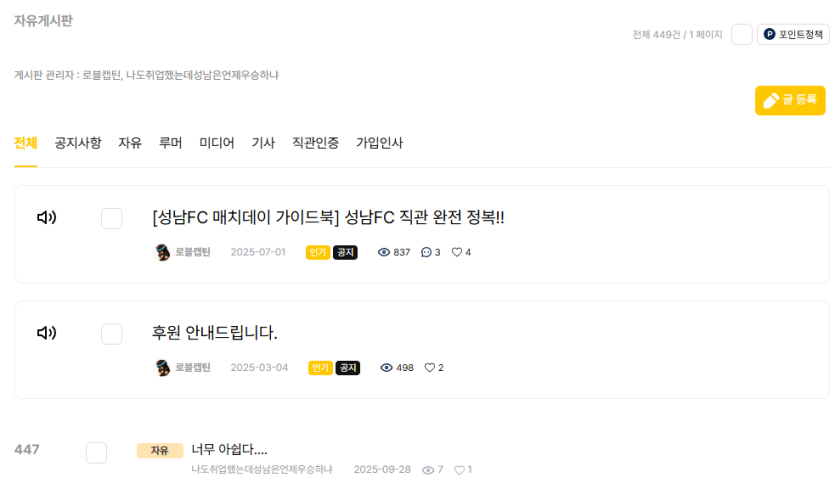Image resolution: width=835 pixels, height=500 pixels.
Task: Click the comment bubble icon showing 3
Action: pos(426,252)
